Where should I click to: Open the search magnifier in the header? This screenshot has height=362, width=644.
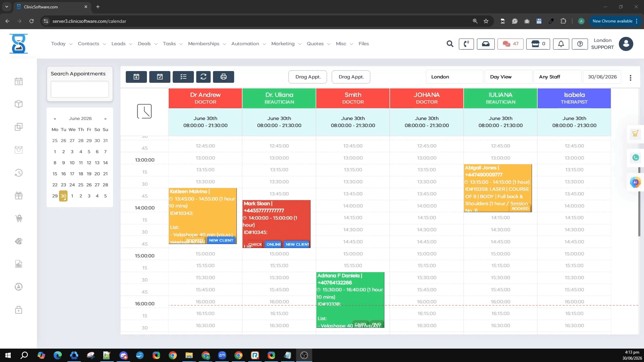tap(450, 44)
